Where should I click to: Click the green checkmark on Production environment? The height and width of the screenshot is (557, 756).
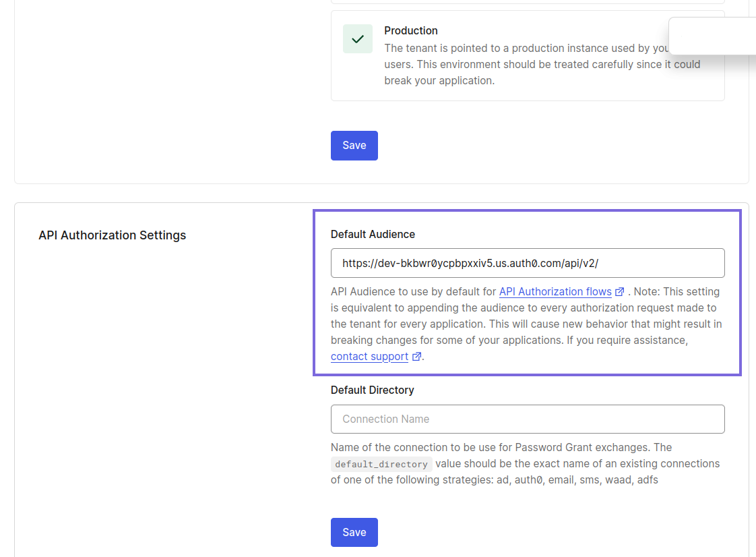coord(357,38)
